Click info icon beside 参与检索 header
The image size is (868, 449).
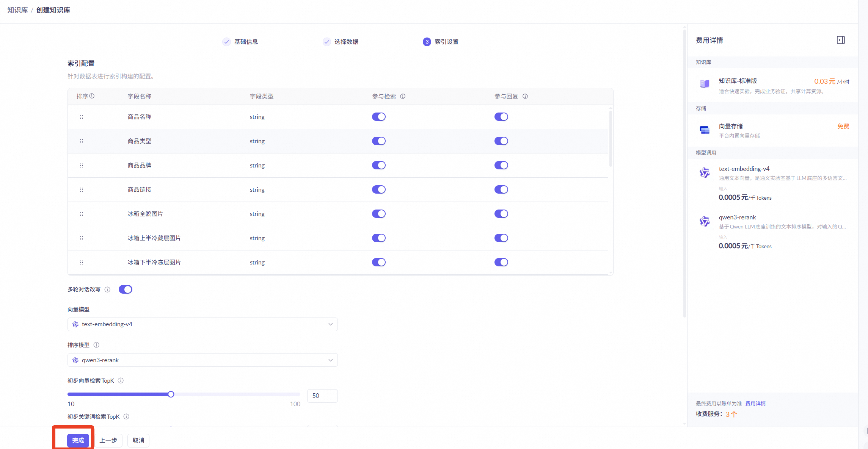(403, 96)
